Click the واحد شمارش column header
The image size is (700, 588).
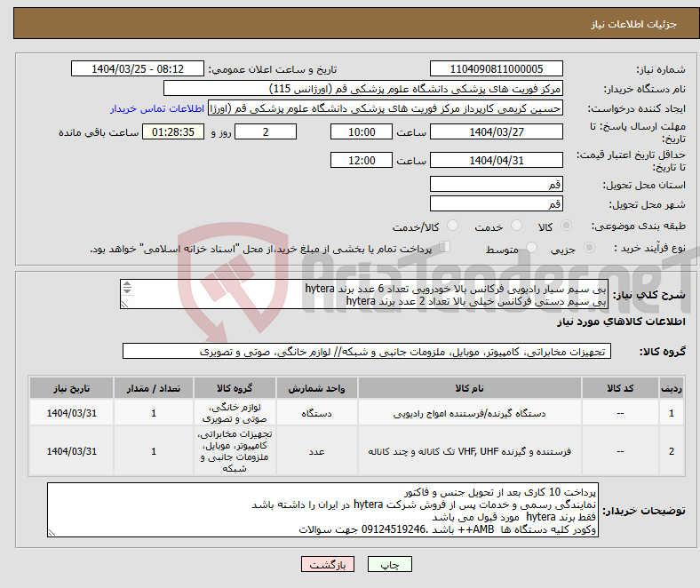[316, 388]
